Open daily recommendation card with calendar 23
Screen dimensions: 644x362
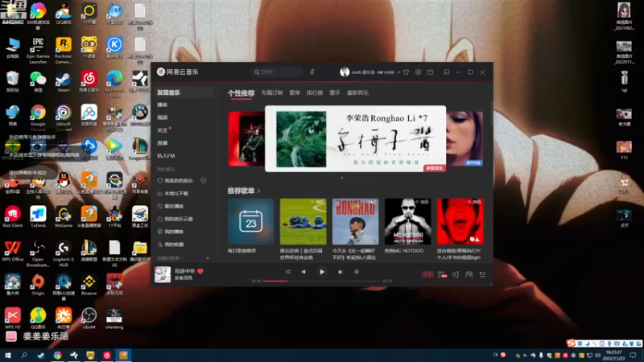click(x=250, y=222)
